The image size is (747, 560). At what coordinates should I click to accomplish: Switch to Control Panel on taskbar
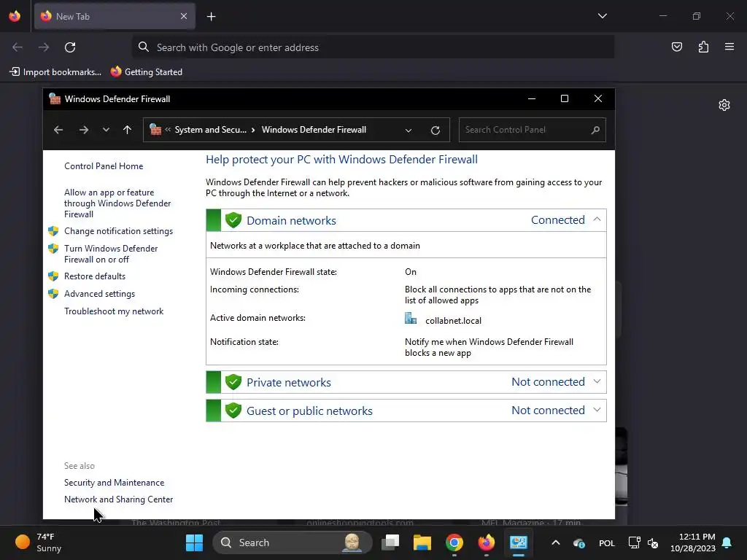[518, 542]
